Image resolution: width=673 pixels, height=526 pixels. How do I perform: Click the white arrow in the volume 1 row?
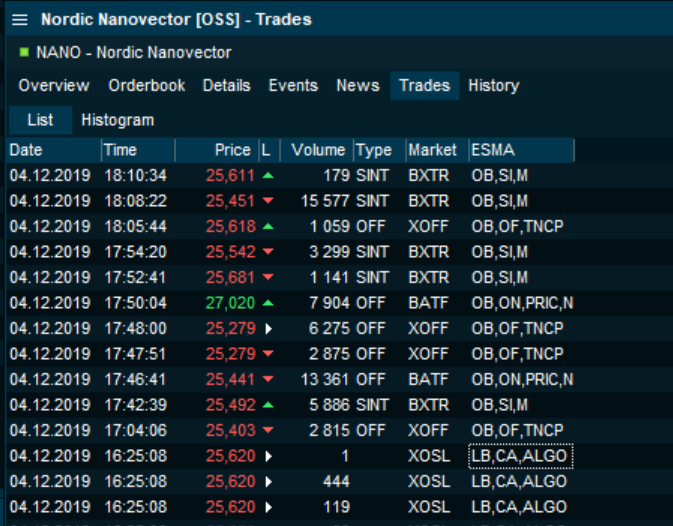click(x=269, y=456)
